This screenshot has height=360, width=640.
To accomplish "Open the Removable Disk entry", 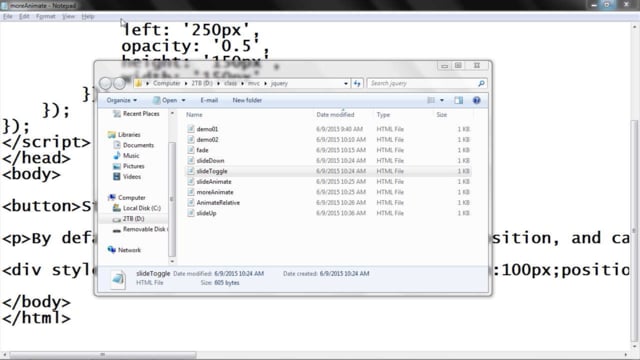I will [140, 229].
